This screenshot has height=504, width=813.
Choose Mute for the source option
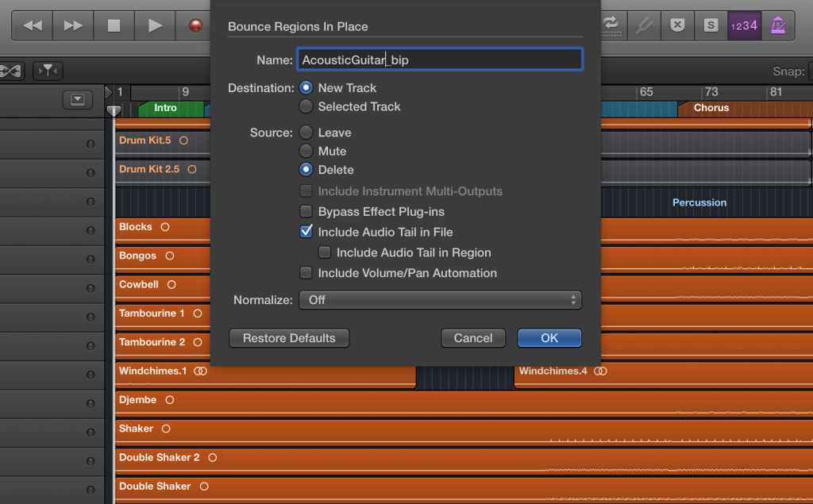(x=306, y=151)
